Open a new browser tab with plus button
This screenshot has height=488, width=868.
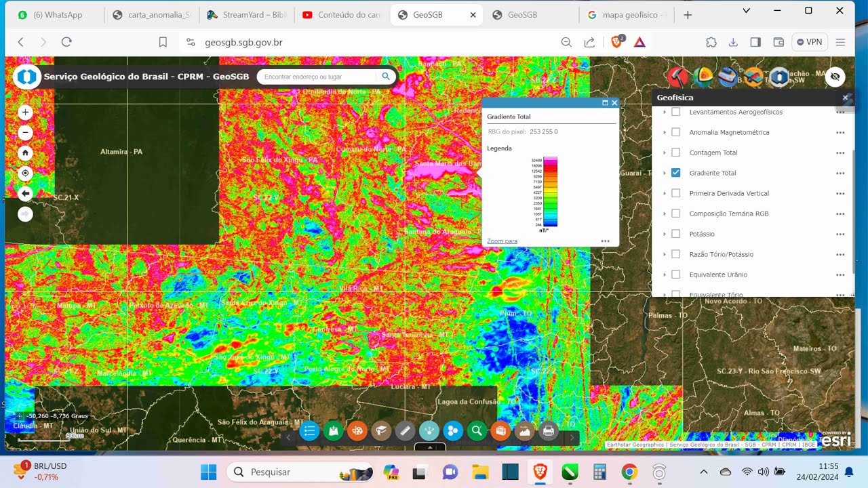click(x=688, y=14)
